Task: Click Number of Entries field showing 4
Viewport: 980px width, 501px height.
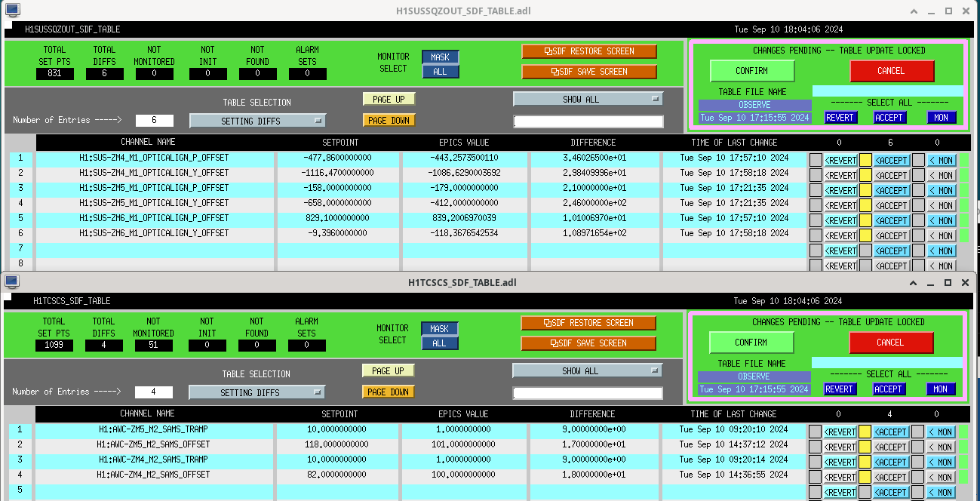Action: click(154, 392)
